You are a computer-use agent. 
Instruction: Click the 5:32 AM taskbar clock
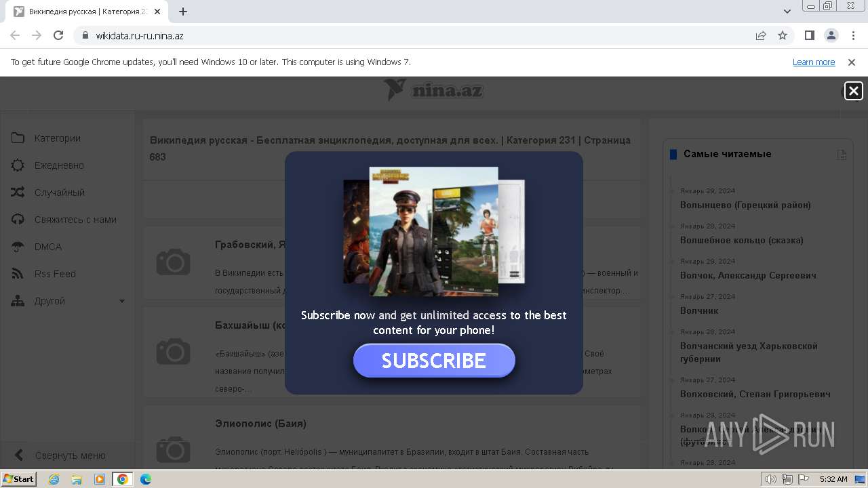(x=833, y=479)
